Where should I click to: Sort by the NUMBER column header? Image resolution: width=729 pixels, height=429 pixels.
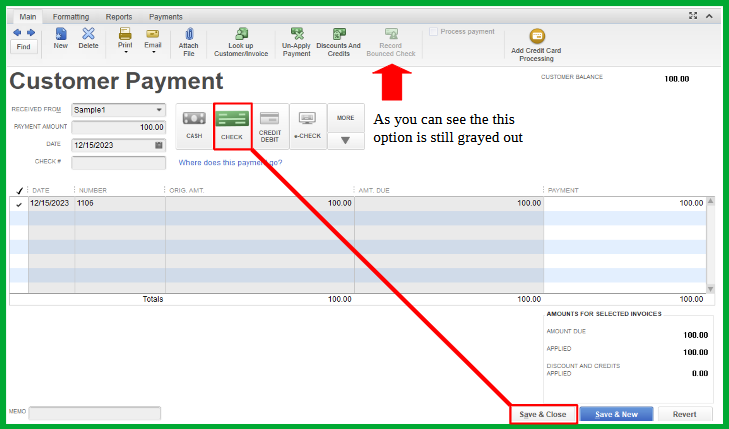[93, 191]
